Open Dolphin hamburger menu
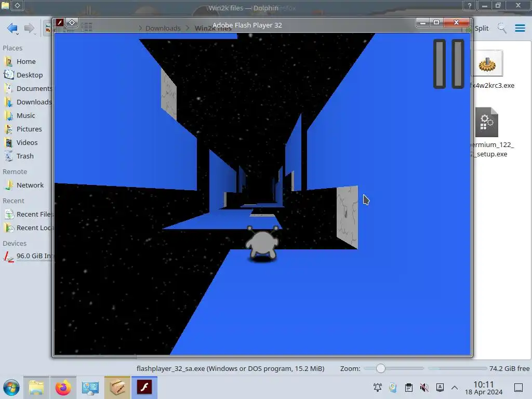The height and width of the screenshot is (399, 532). click(520, 28)
